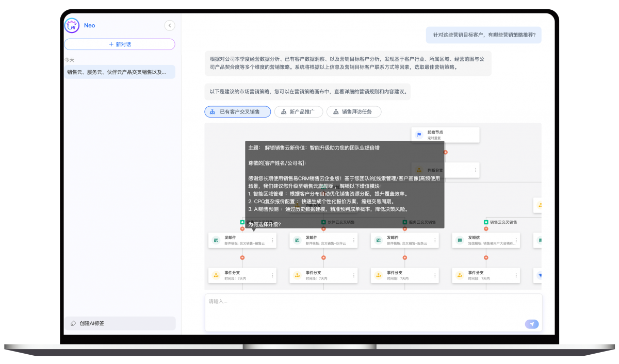Open the options menu on 发短信 node
This screenshot has width=619, height=364.
(x=516, y=240)
